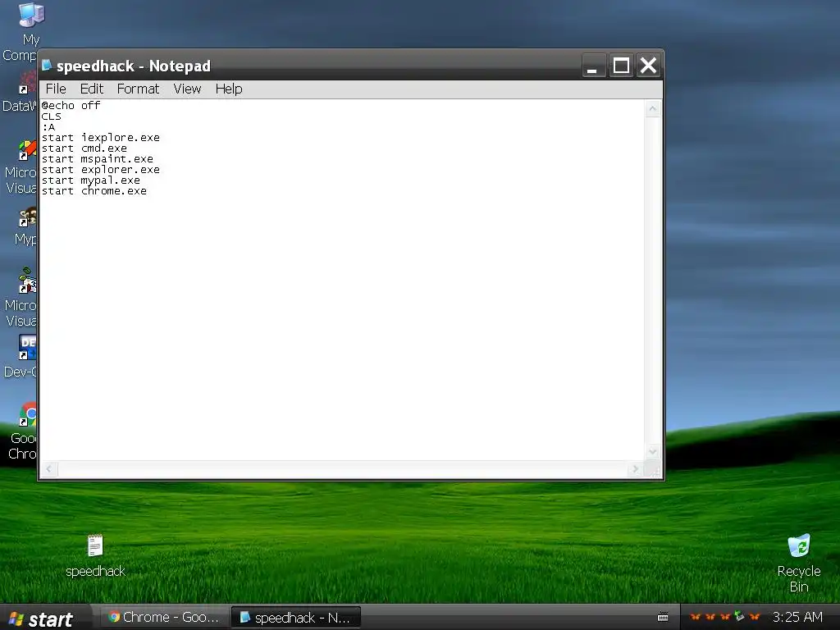Screen dimensions: 840x630
Task: Click the 'CLS' line
Action: 52,116
